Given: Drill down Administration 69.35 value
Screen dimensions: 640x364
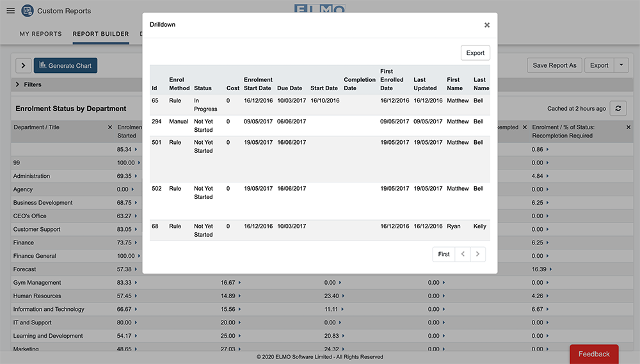Looking at the screenshot, I should 136,176.
